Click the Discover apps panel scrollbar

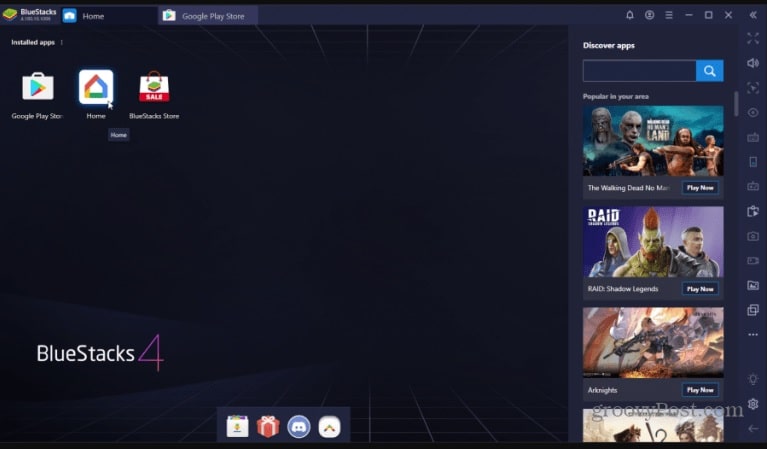tap(736, 104)
